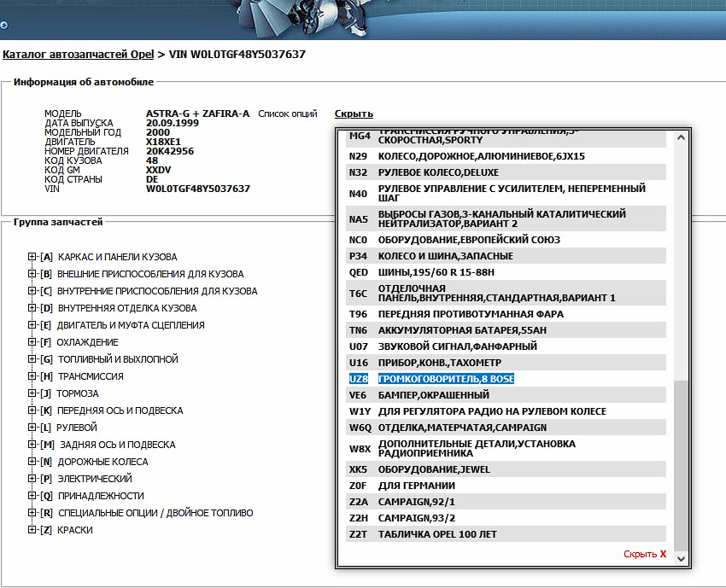
Task: Select the ТОПЛИВНЫЙ И ВЫХЛОПНОЙ group
Action: (118, 359)
